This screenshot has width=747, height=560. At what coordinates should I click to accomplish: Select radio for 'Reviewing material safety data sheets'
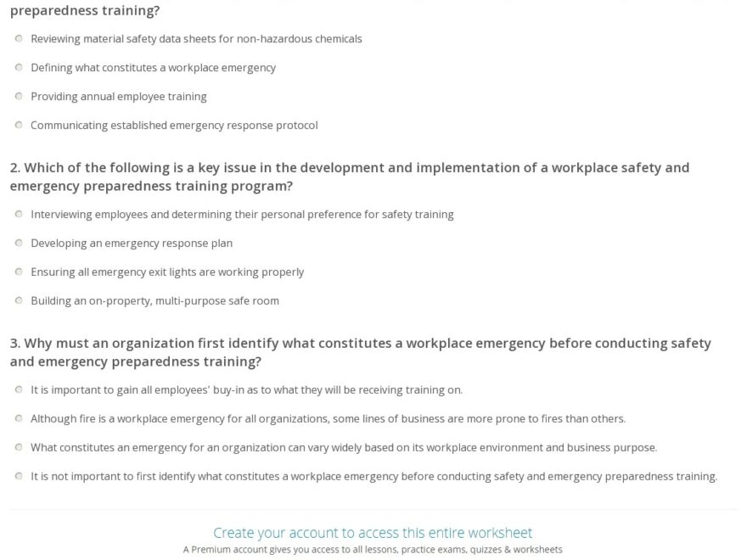pyautogui.click(x=19, y=39)
